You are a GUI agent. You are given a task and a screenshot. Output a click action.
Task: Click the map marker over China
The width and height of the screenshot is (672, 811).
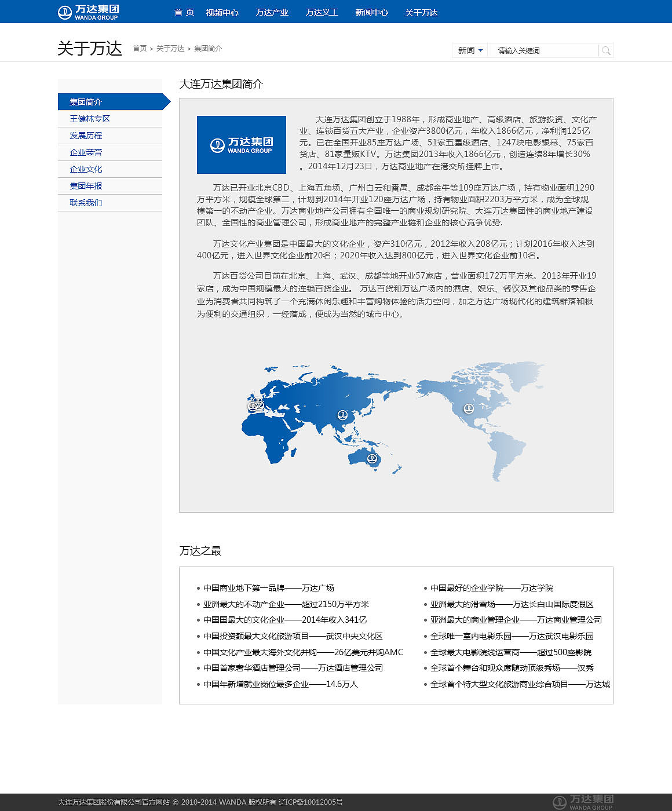coord(342,415)
